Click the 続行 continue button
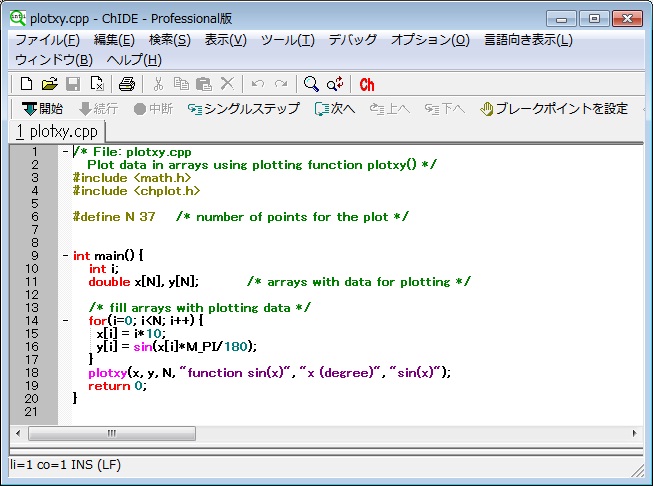This screenshot has width=653, height=486. point(98,109)
